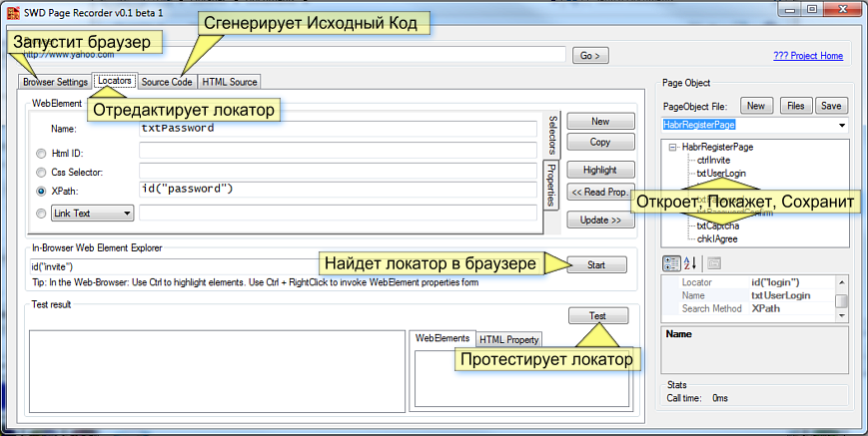Viewport: 868px width, 436px height.
Task: Click the property grid scrollbar down arrow
Action: click(842, 315)
